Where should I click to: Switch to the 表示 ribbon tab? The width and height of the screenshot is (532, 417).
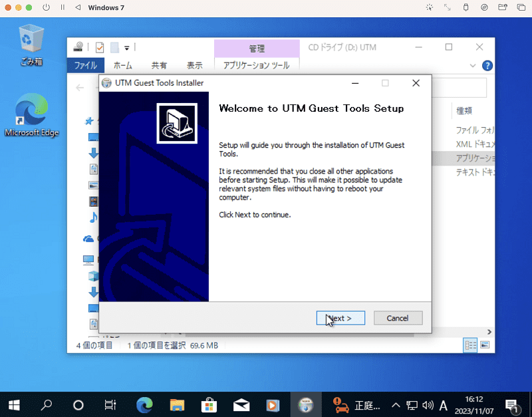(x=195, y=65)
